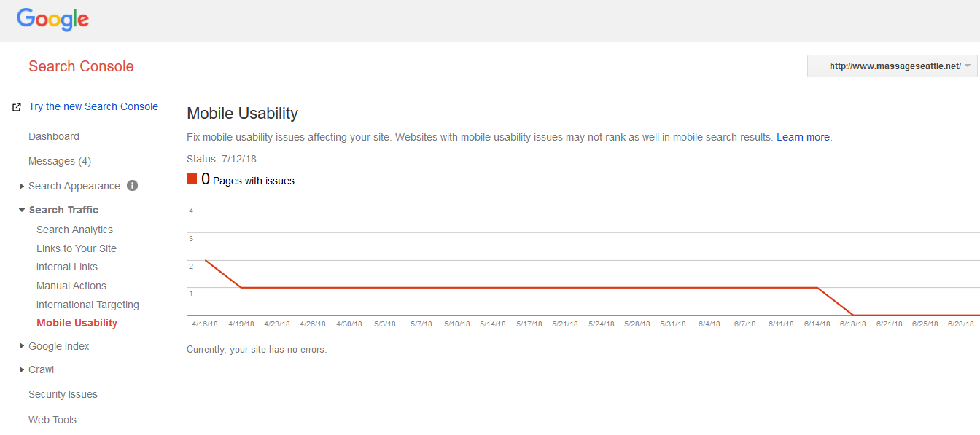Expand the Search Appearance section arrow
The height and width of the screenshot is (435, 980).
pyautogui.click(x=22, y=187)
